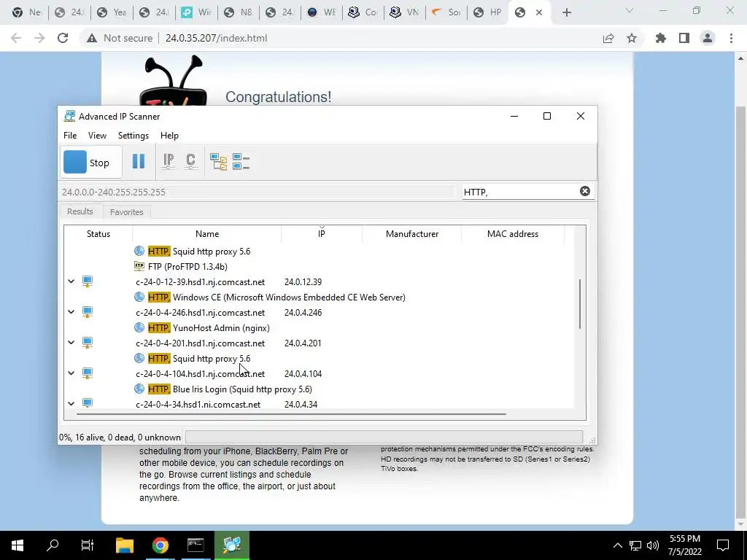747x560 pixels.
Task: Sort results by Manufacturer column
Action: [412, 234]
